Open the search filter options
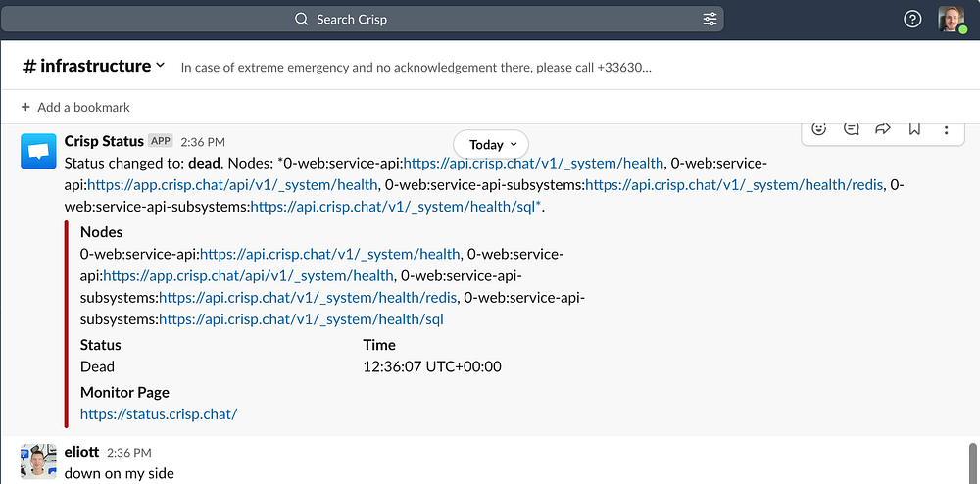Viewport: 980px width, 484px height. (x=710, y=20)
